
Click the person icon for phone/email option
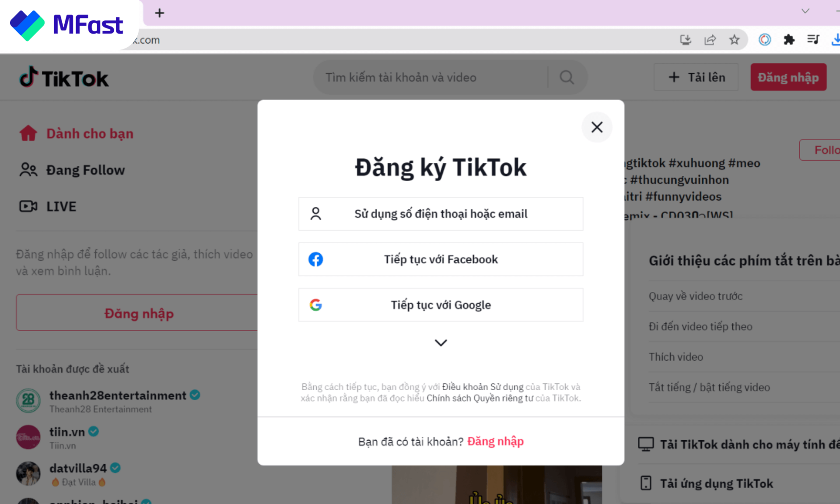pos(315,214)
